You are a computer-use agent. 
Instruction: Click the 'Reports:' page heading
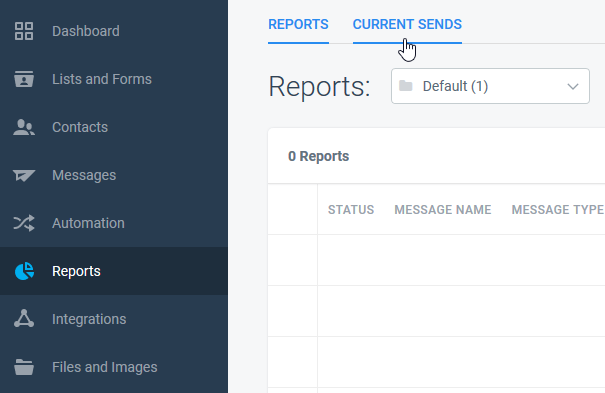pyautogui.click(x=319, y=86)
